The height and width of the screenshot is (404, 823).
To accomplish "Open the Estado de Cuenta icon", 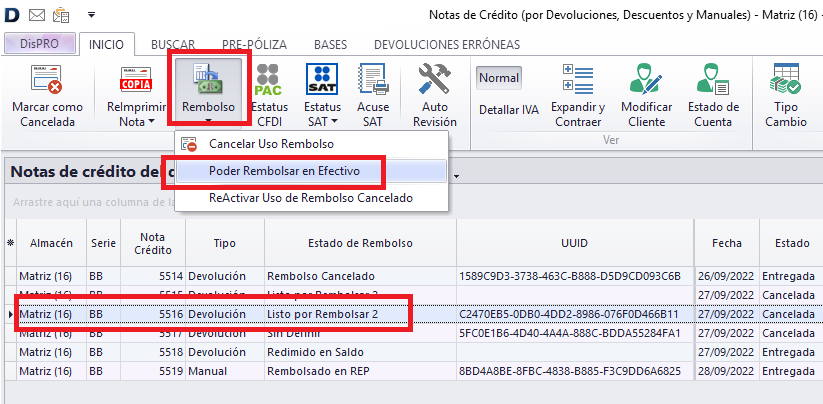I will point(714,79).
